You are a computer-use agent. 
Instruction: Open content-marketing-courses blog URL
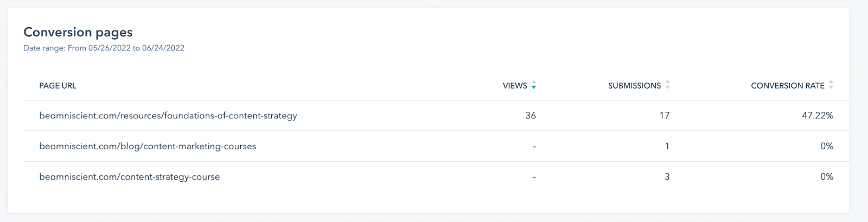point(148,146)
